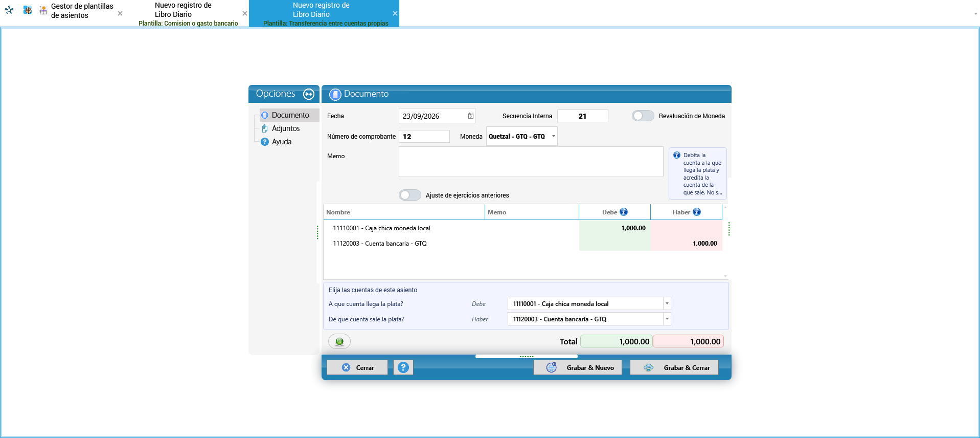Screen dimensions: 980x438
Task: Select Documento in Opciones tree
Action: tap(290, 115)
